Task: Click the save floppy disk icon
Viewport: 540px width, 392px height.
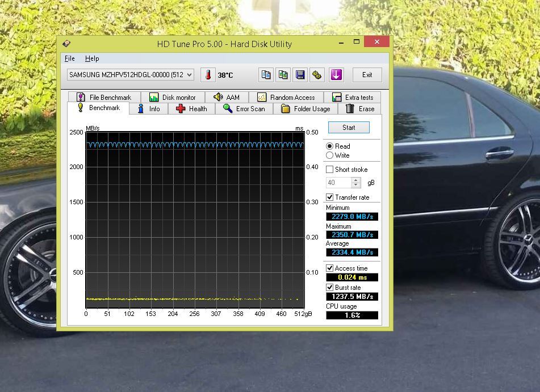Action: [300, 75]
